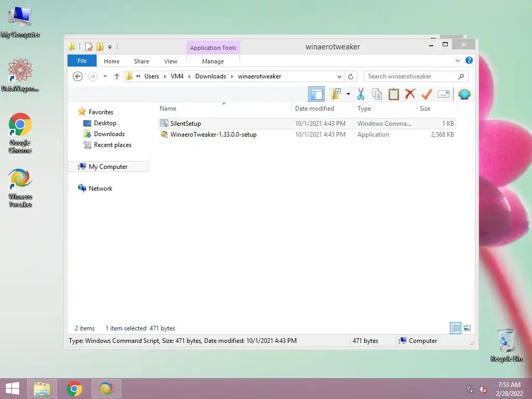The height and width of the screenshot is (399, 532).
Task: Select Network in navigation pane
Action: [100, 188]
